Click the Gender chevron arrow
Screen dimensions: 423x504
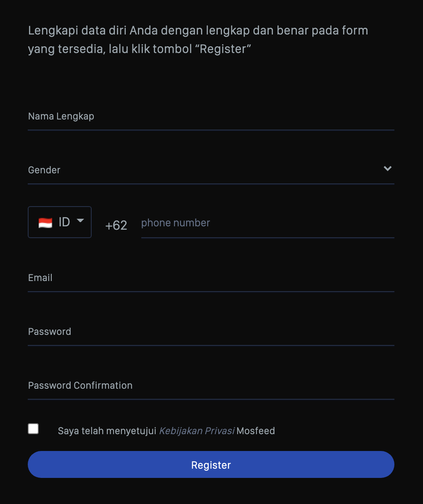388,169
